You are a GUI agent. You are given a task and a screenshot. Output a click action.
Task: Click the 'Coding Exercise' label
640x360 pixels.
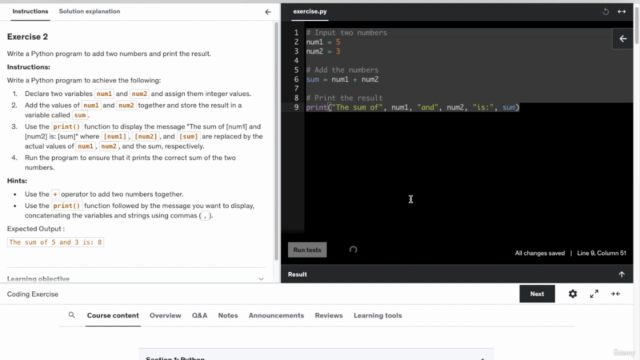click(x=33, y=294)
